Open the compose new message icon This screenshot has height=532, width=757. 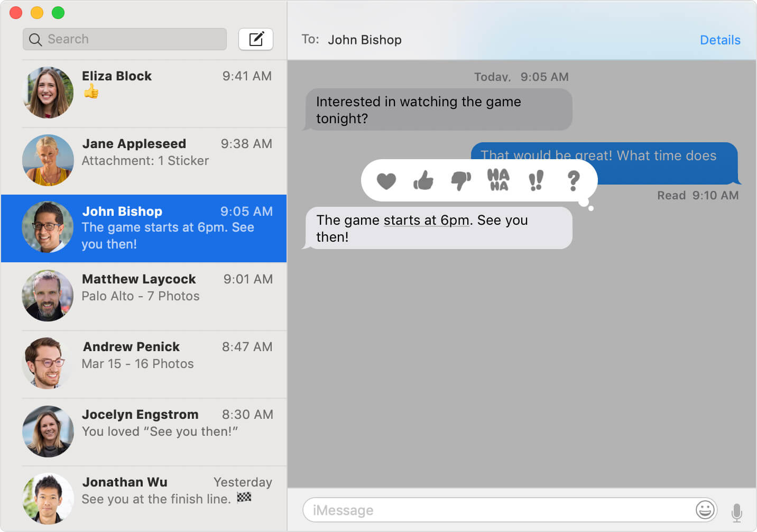[256, 39]
